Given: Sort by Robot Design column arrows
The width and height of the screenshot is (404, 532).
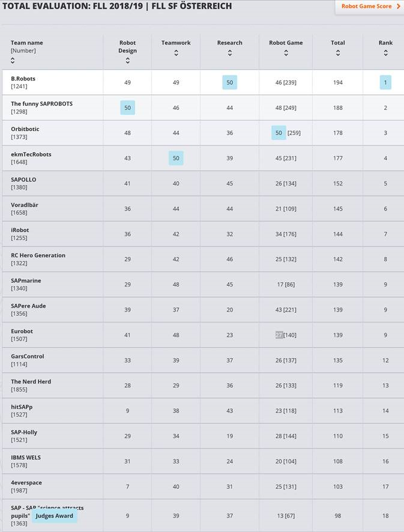Looking at the screenshot, I should pyautogui.click(x=127, y=61).
